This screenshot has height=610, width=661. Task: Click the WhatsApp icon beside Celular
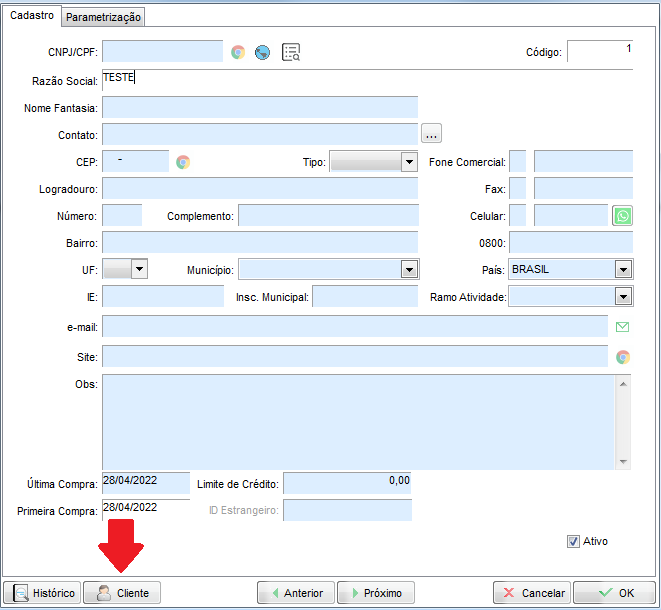click(623, 216)
